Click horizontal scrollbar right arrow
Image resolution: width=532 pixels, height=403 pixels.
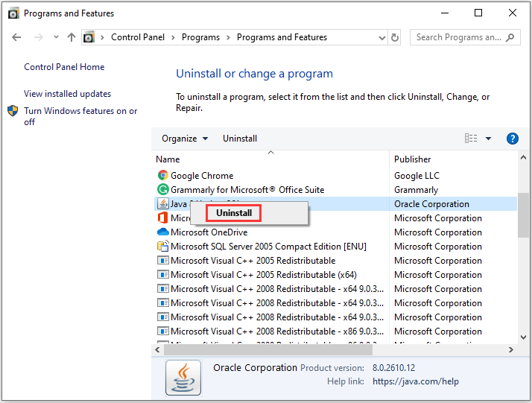(x=511, y=349)
